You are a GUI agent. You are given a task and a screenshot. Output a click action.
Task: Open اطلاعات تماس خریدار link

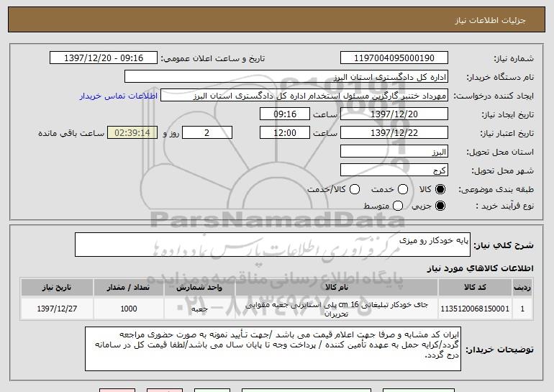pos(119,96)
